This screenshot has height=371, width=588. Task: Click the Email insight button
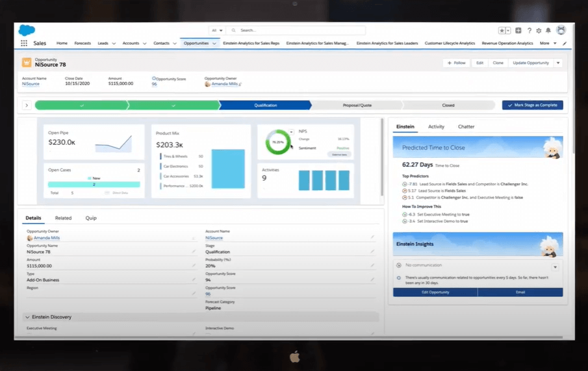[520, 292]
